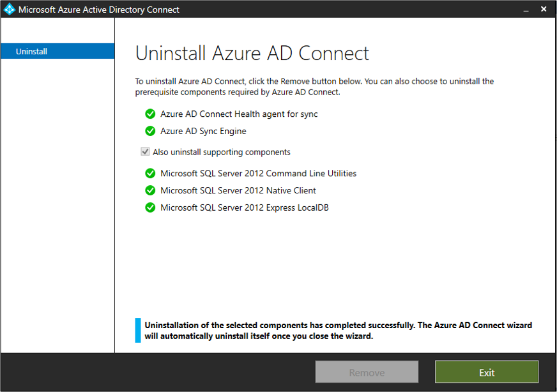Image resolution: width=557 pixels, height=392 pixels.
Task: Click the Azure AD Connect logo icon
Action: pos(9,10)
